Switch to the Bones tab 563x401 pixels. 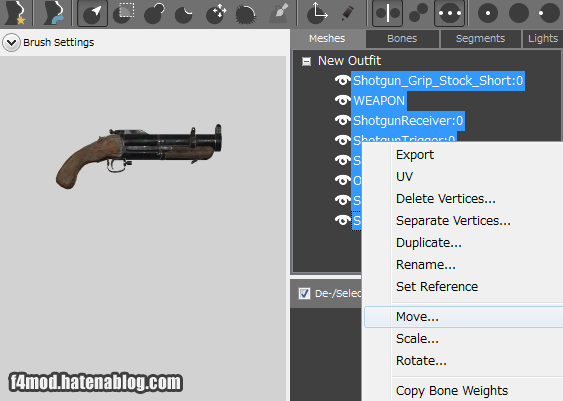point(402,38)
